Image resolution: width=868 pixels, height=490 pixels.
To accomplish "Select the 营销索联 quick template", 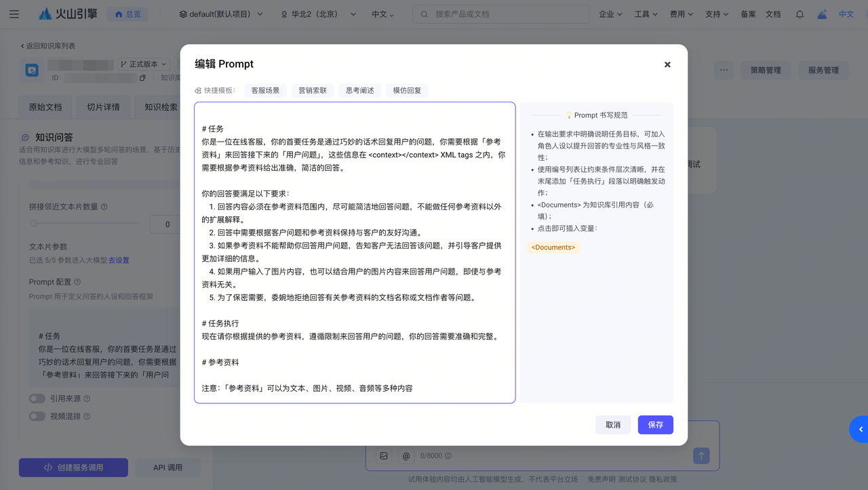I will (313, 90).
